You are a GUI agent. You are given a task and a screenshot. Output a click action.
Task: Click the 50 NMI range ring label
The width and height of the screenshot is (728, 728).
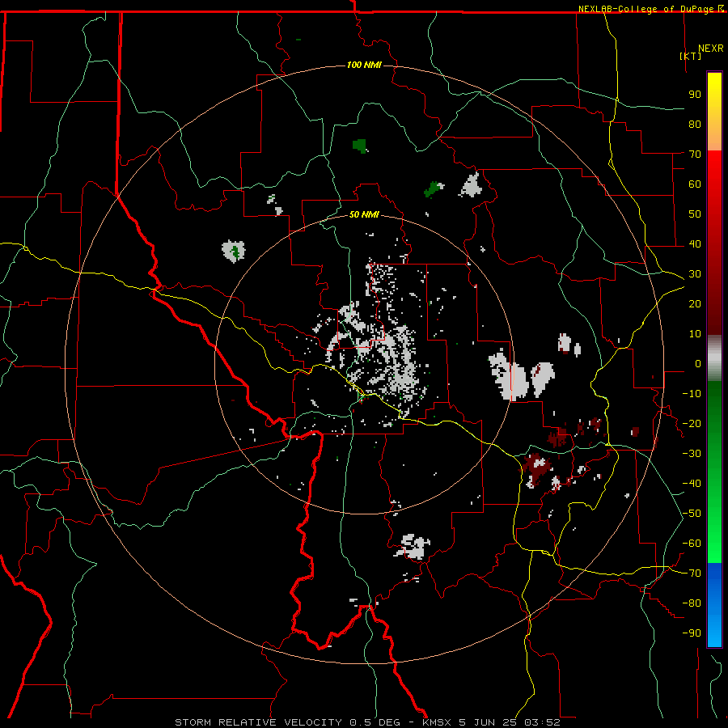pyautogui.click(x=364, y=214)
